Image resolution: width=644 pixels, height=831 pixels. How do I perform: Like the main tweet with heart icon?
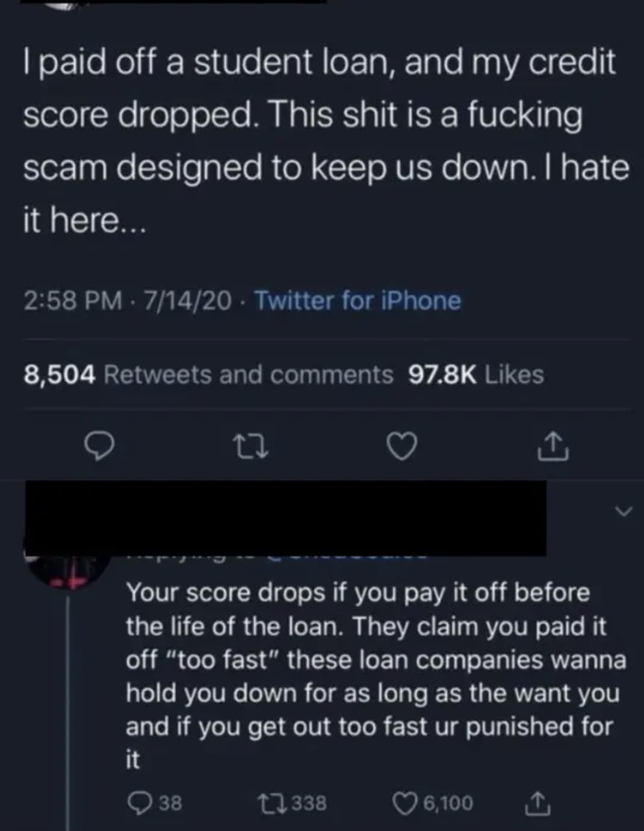[402, 447]
